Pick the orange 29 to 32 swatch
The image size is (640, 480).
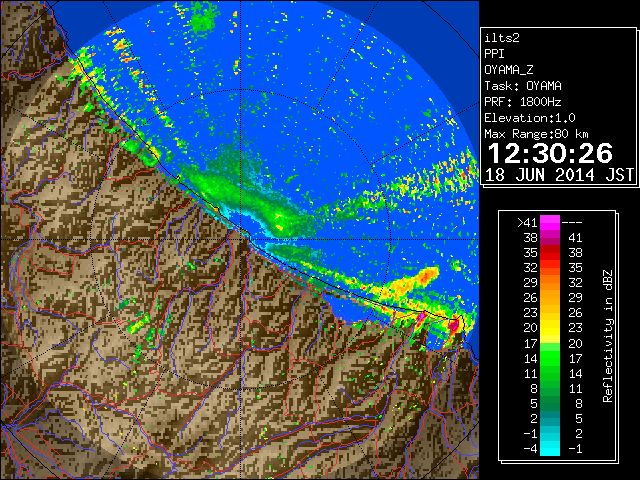point(550,283)
